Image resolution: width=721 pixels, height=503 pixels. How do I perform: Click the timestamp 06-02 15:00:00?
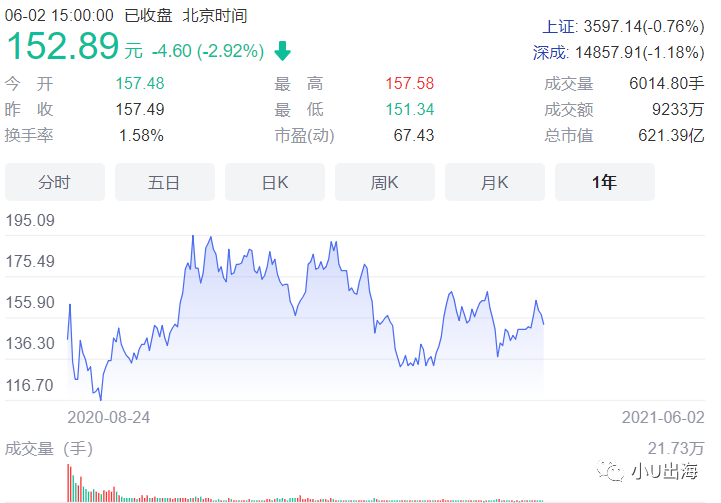pos(59,16)
